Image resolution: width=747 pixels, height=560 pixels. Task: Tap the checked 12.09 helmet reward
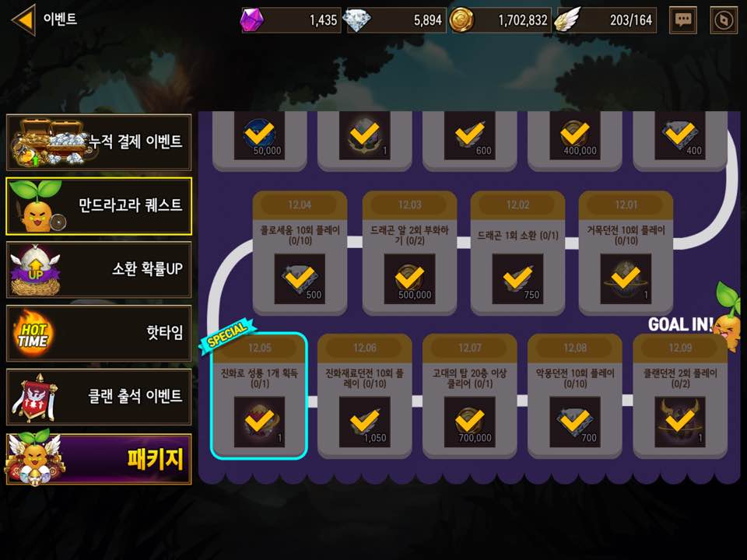click(680, 422)
